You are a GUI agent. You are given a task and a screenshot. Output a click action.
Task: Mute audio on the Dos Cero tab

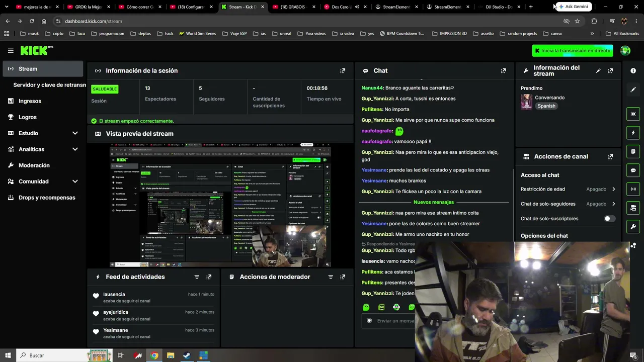click(x=357, y=7)
